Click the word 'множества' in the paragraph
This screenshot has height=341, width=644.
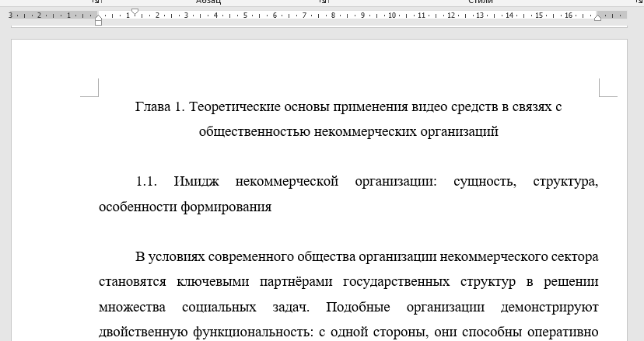(132, 307)
